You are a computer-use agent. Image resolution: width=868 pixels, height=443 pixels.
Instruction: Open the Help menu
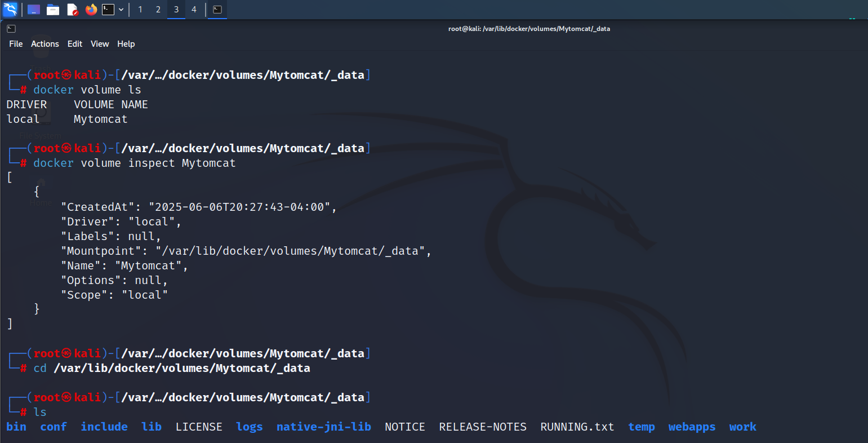[x=126, y=44]
